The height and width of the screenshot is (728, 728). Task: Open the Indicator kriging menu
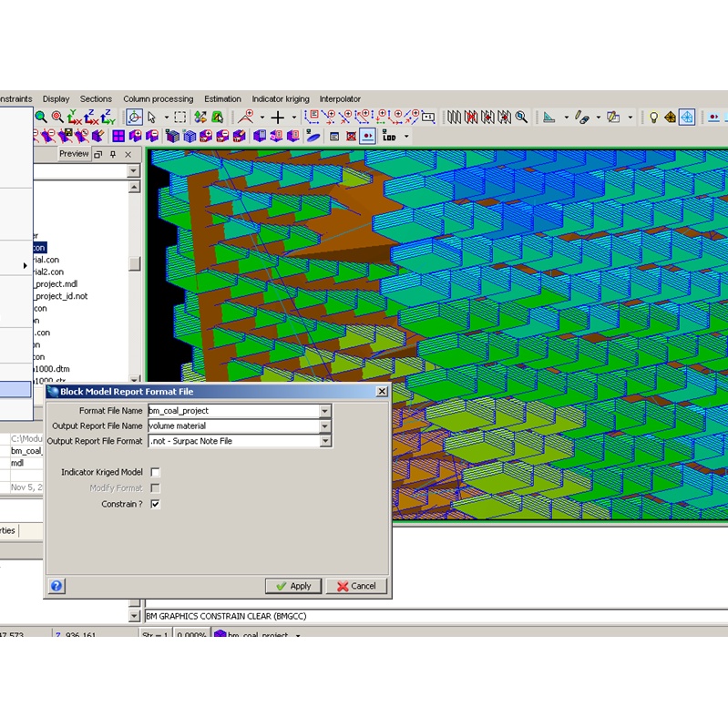pos(281,99)
